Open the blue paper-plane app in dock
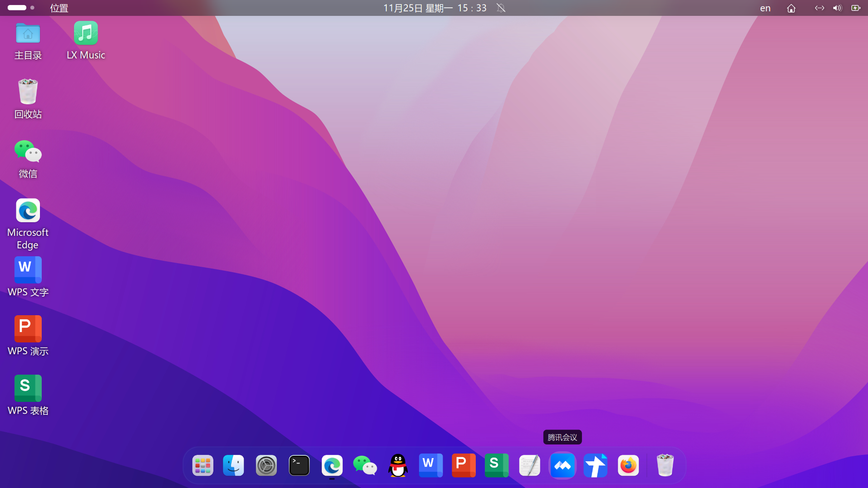This screenshot has height=488, width=868. 596,465
